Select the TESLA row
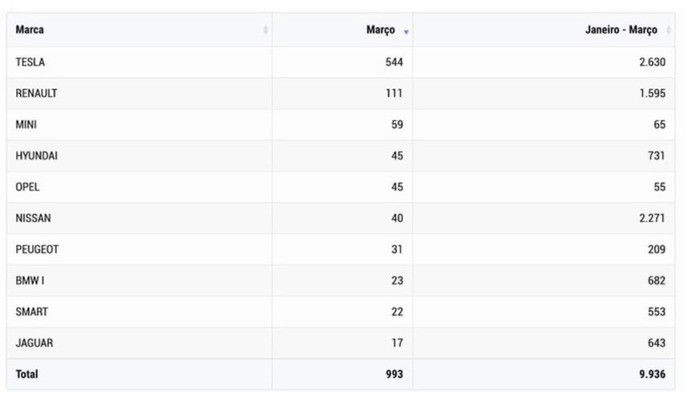The width and height of the screenshot is (685, 398). [341, 62]
